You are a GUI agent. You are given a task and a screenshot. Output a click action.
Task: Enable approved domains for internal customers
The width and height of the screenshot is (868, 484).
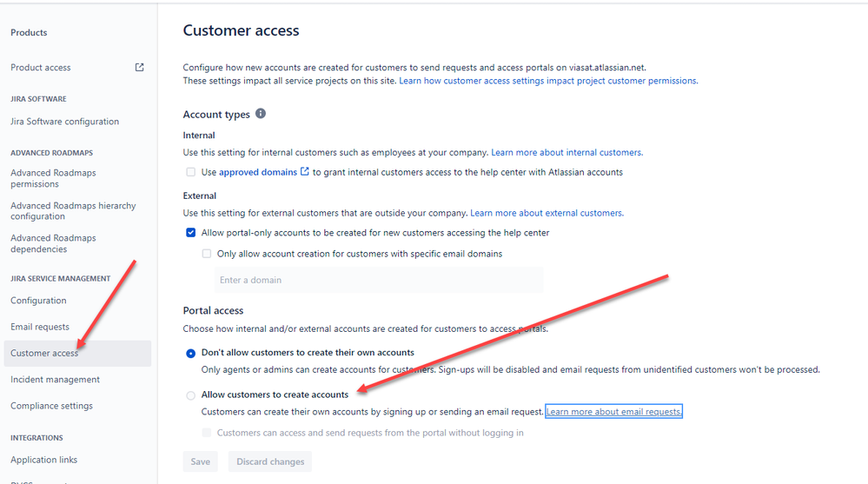click(191, 172)
